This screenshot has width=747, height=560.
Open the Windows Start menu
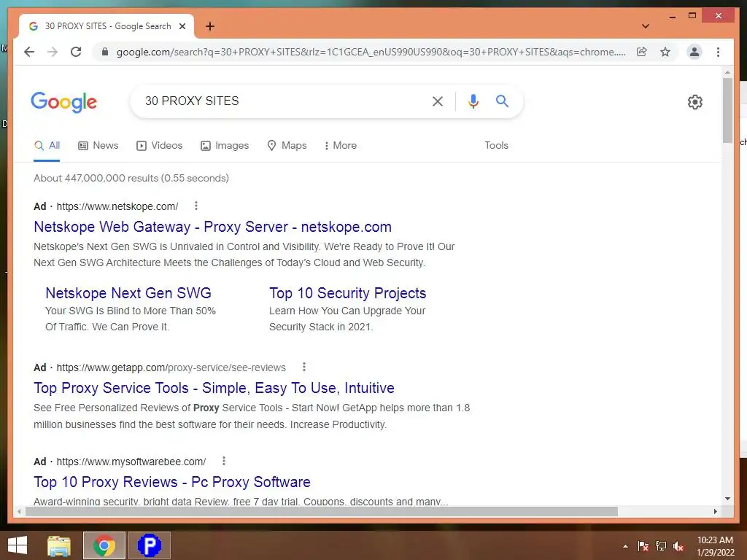[18, 545]
